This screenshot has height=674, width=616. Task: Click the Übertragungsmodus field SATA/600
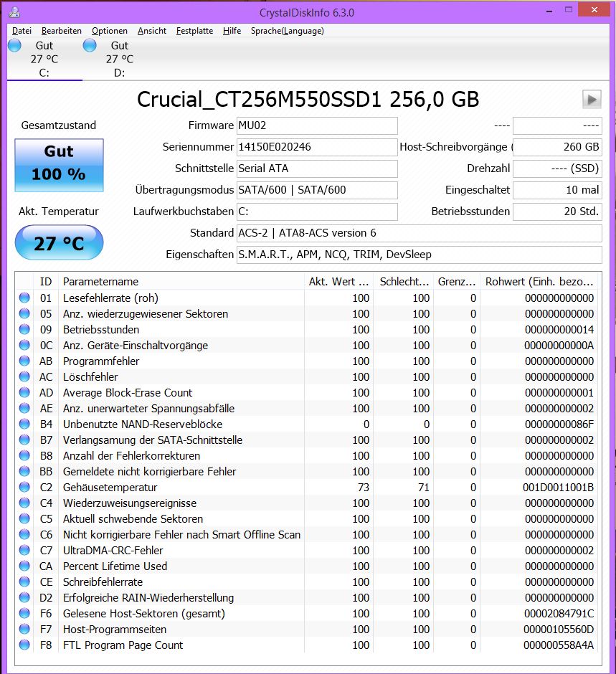(x=317, y=190)
